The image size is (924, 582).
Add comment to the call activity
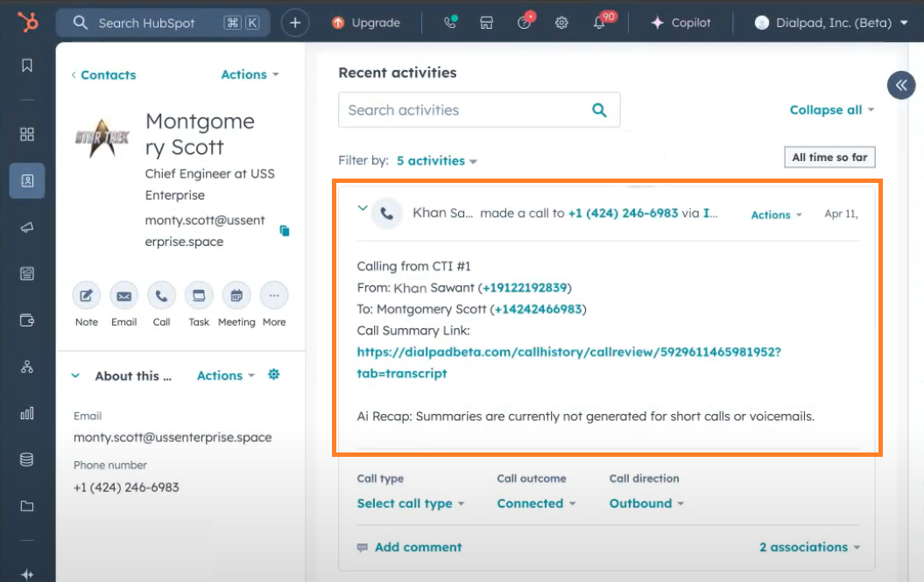(x=410, y=547)
